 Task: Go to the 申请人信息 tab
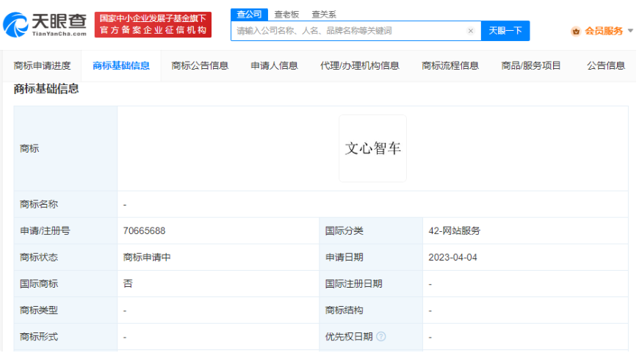(x=274, y=65)
